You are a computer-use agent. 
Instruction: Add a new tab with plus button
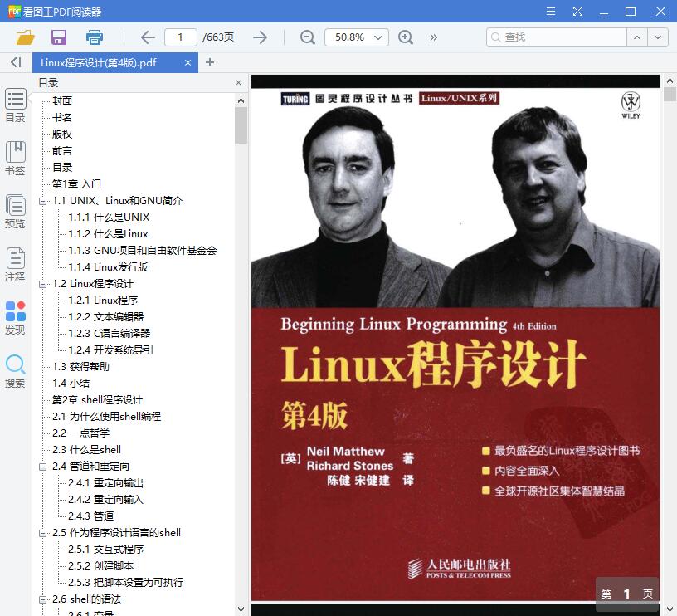click(x=210, y=62)
